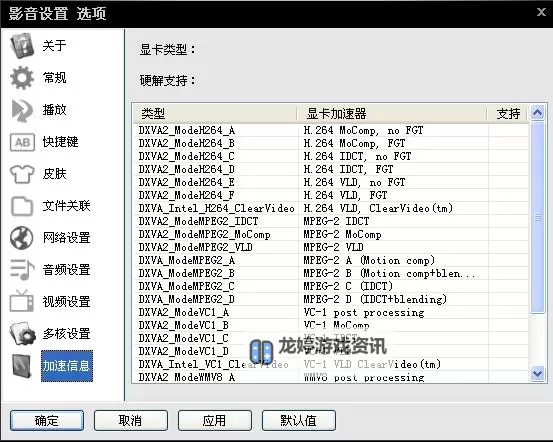Select the DXVA2_ModeH264_E row
This screenshot has width=553, height=442.
click(x=331, y=182)
